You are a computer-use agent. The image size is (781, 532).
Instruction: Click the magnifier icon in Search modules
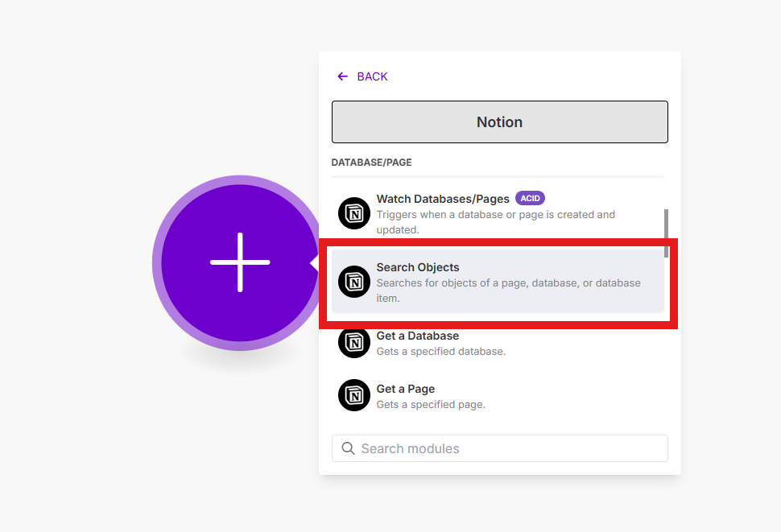pos(349,448)
